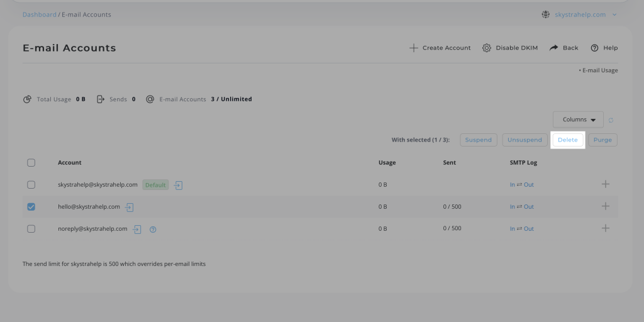Expand the plus icon on noreply@skystrahelp.com row

tap(605, 228)
